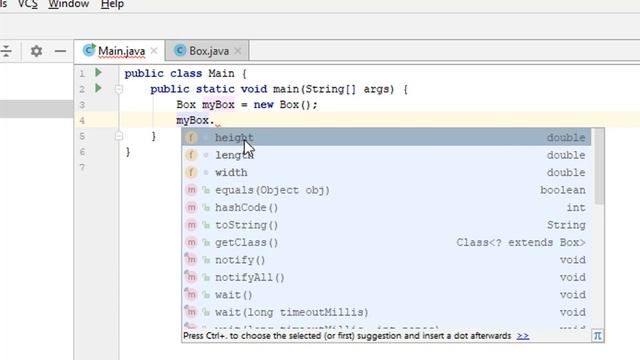This screenshot has height=360, width=640.
Task: Click on class name Main in line 1
Action: coord(221,73)
